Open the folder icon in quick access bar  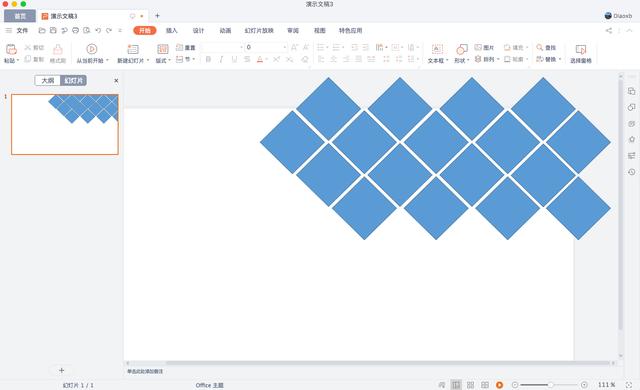pyautogui.click(x=42, y=31)
